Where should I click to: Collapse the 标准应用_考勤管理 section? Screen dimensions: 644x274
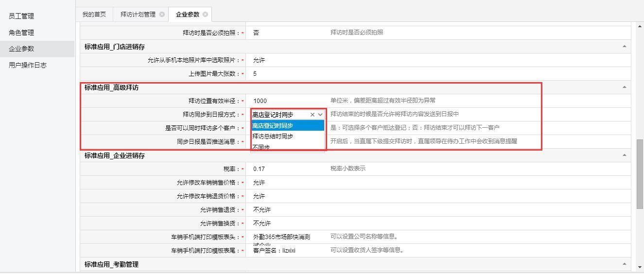[624, 264]
